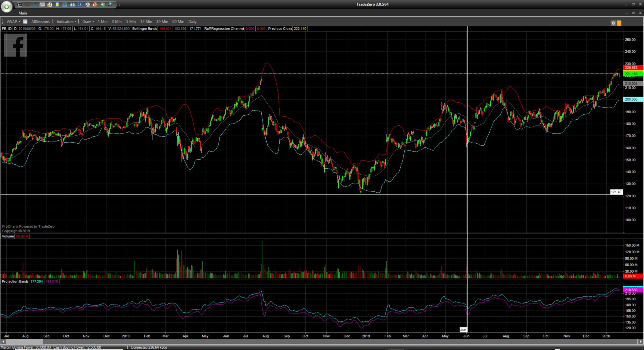The width and height of the screenshot is (644, 350).
Task: Expand the quick access toolbar customize arrow
Action: tap(119, 5)
